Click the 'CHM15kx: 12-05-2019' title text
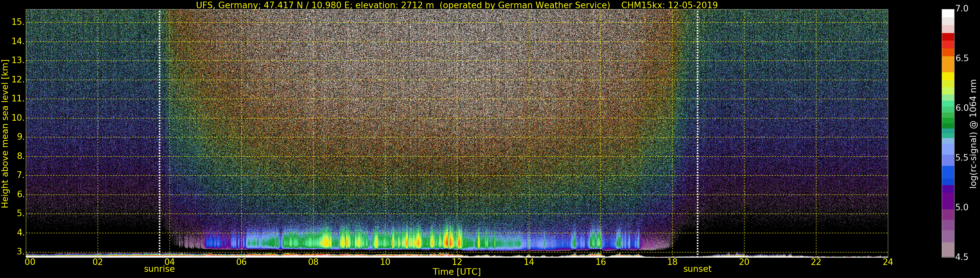980x278 pixels. (x=669, y=5)
